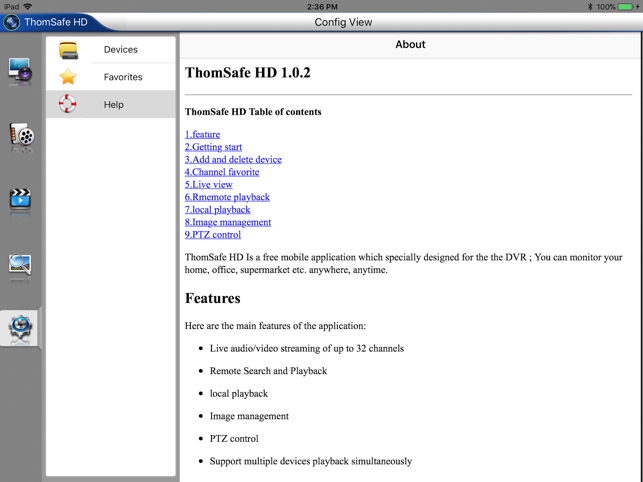Click the 'PTZ control' bullet item

coord(234,439)
